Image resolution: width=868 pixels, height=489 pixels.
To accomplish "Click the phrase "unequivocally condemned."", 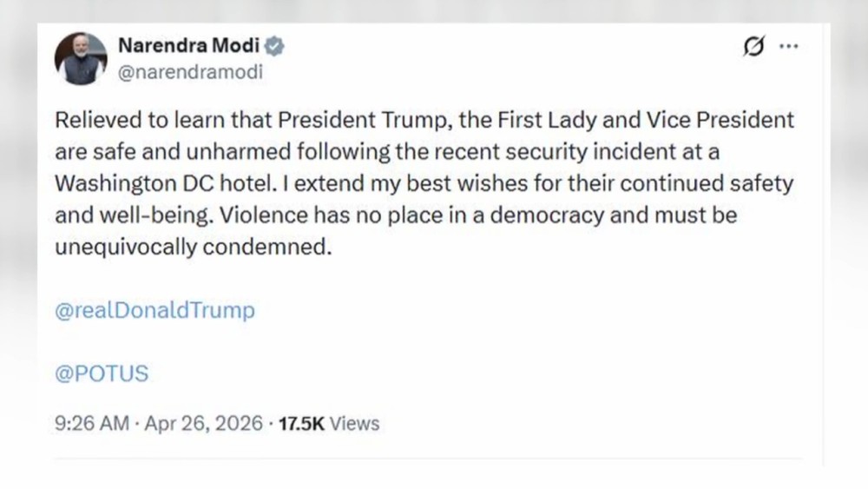I will [194, 247].
